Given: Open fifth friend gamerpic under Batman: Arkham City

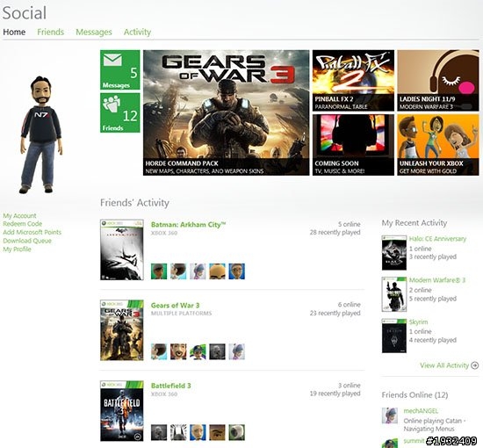Looking at the screenshot, I should pyautogui.click(x=237, y=271).
